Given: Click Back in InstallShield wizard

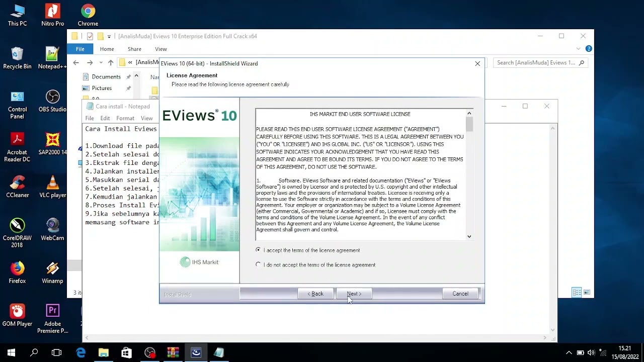Looking at the screenshot, I should [x=315, y=294].
